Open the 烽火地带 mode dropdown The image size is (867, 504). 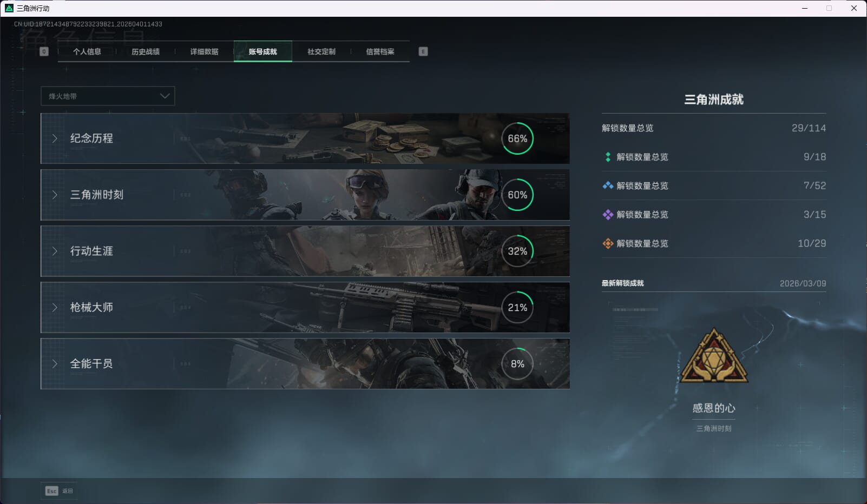[x=108, y=96]
